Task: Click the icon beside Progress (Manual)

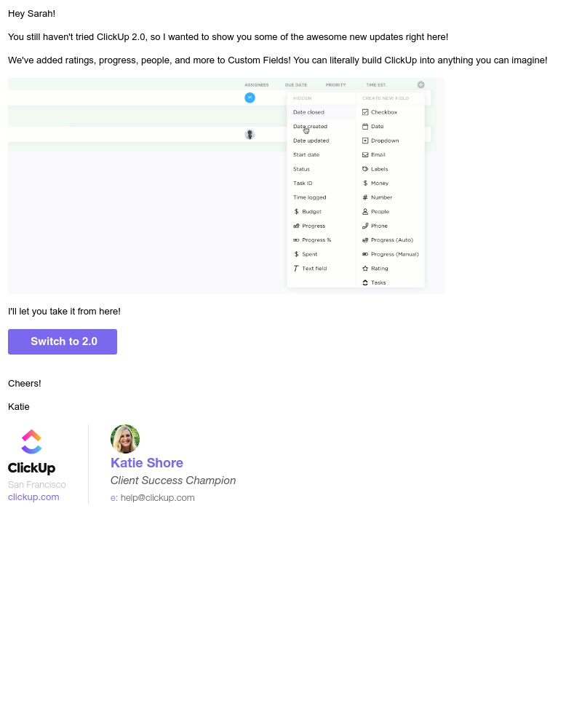Action: [365, 254]
